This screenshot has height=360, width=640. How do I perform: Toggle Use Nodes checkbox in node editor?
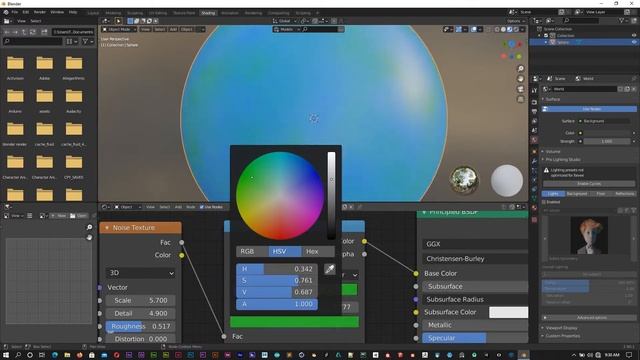click(x=202, y=207)
